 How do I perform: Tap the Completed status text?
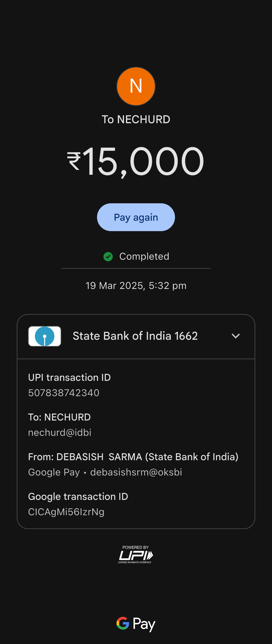144,256
